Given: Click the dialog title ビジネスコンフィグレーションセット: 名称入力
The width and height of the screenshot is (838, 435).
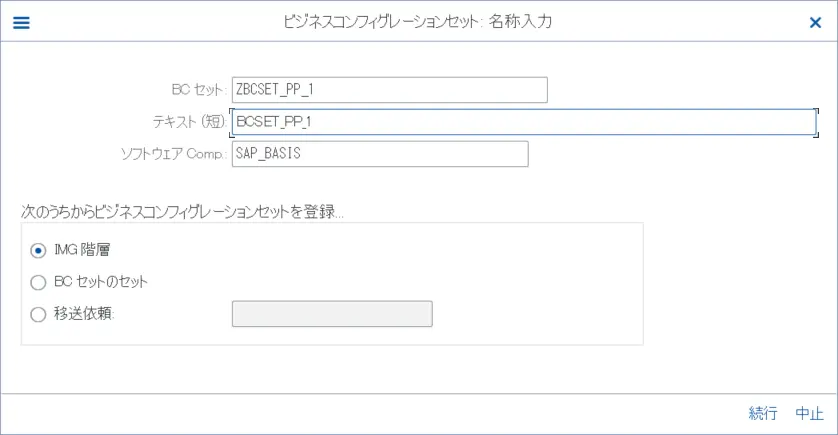Looking at the screenshot, I should (417, 22).
